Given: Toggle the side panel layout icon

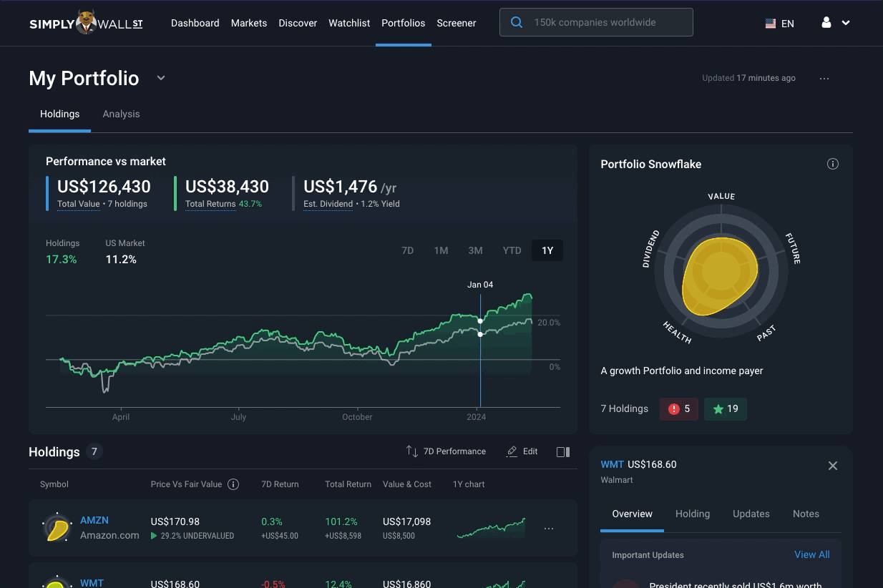Looking at the screenshot, I should (563, 451).
